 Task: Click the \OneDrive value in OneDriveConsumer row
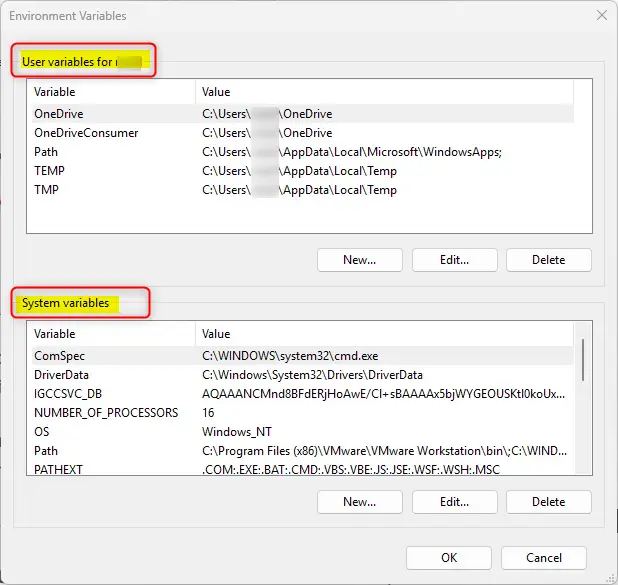click(267, 133)
